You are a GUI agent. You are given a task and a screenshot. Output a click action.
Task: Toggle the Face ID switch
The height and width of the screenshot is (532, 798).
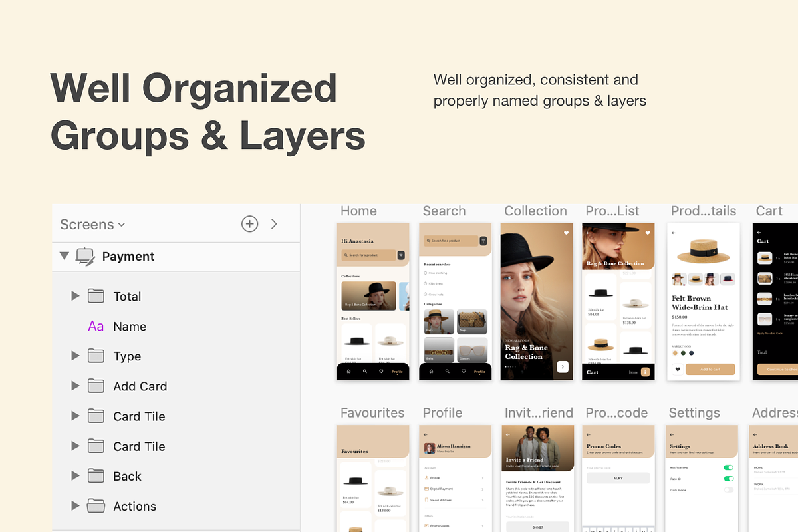(x=728, y=479)
